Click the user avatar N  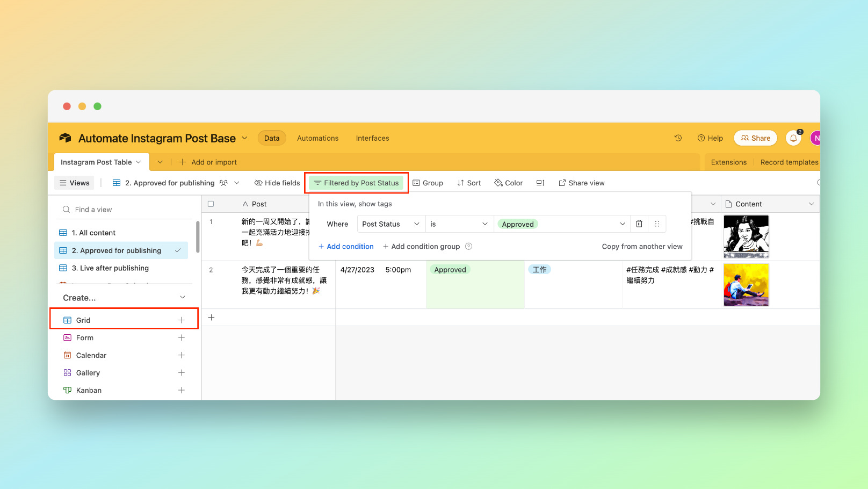815,138
